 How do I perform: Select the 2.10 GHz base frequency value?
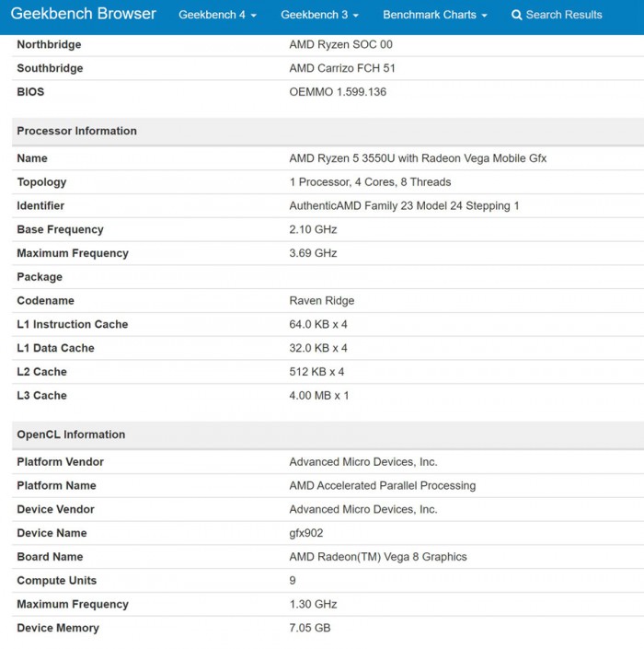313,229
